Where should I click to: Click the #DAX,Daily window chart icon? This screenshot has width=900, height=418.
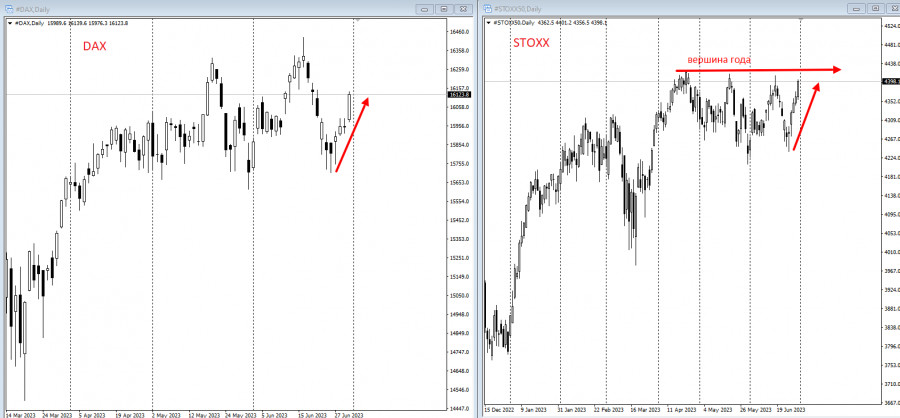point(8,9)
